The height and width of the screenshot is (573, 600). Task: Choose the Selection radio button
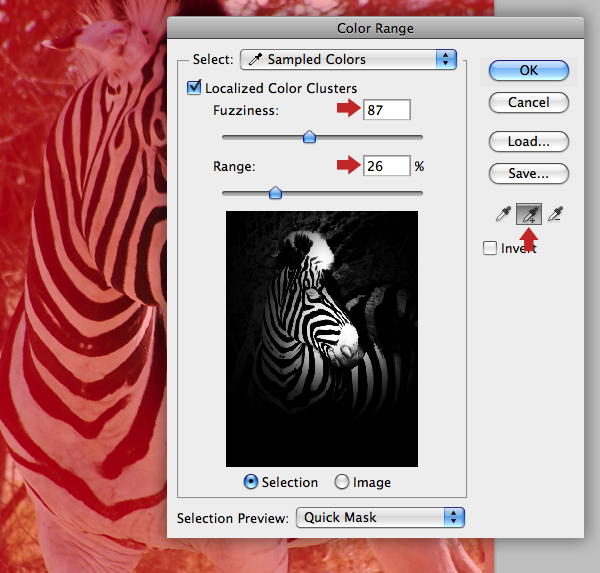(251, 482)
